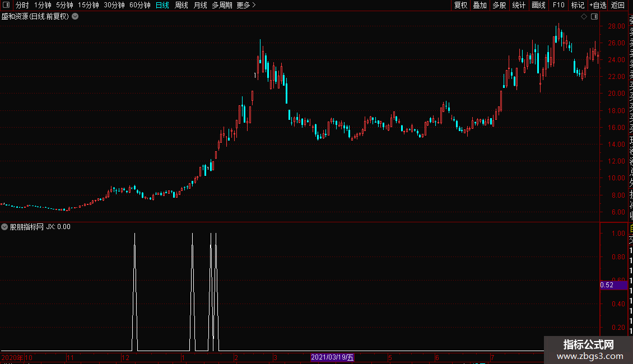Open the 统计 statistics tool
The width and height of the screenshot is (633, 364).
pyautogui.click(x=519, y=5)
